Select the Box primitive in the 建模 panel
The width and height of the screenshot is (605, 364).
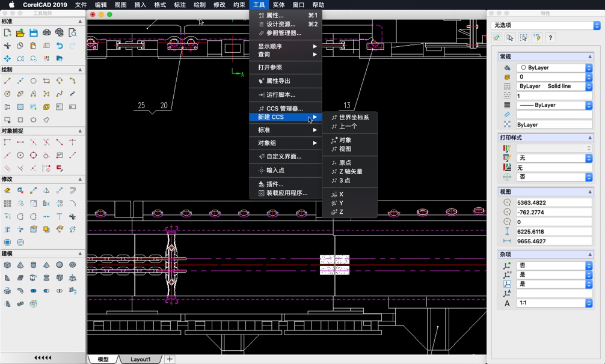(x=7, y=264)
